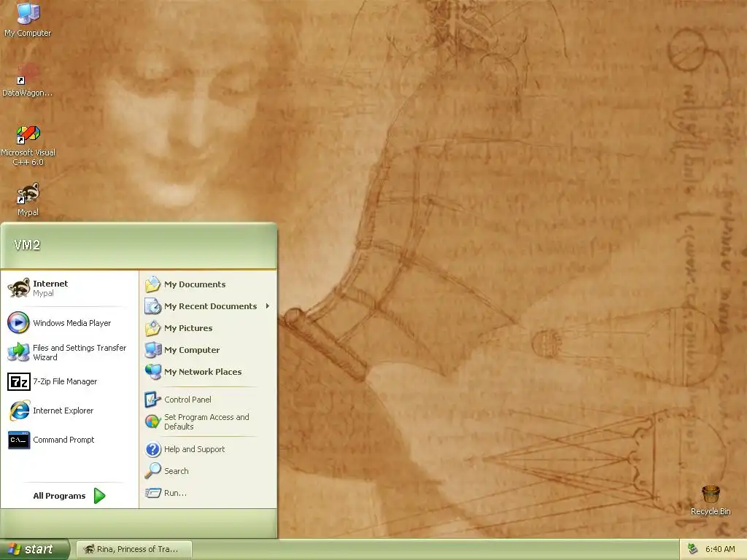Expand All Programs with the green arrow
The width and height of the screenshot is (747, 560).
point(99,496)
